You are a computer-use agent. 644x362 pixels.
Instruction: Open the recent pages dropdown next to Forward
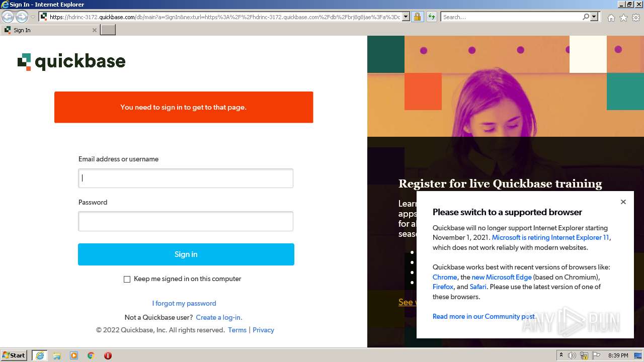pos(33,17)
